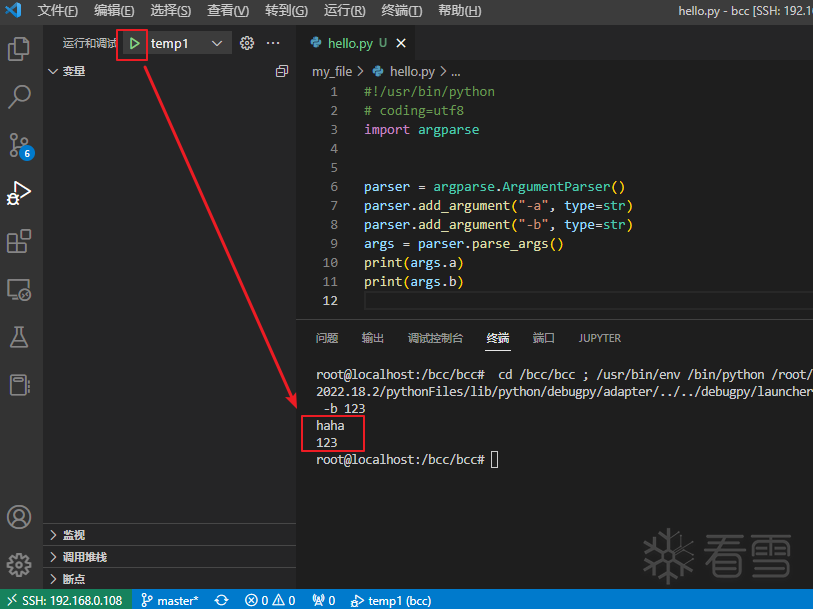Image resolution: width=813 pixels, height=609 pixels.
Task: Open the Remote Explorer view
Action: tap(19, 290)
